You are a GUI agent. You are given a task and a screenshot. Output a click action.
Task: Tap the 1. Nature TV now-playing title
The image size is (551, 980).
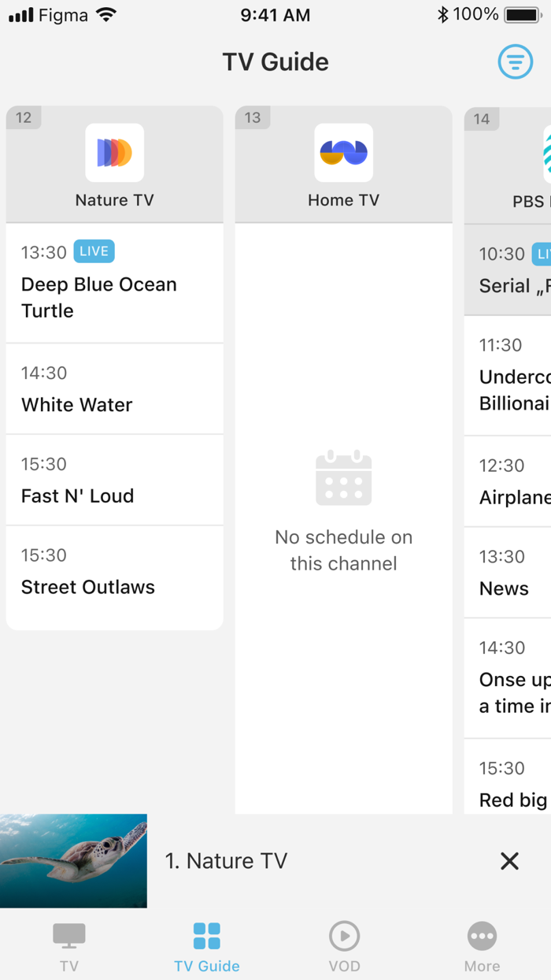point(226,861)
